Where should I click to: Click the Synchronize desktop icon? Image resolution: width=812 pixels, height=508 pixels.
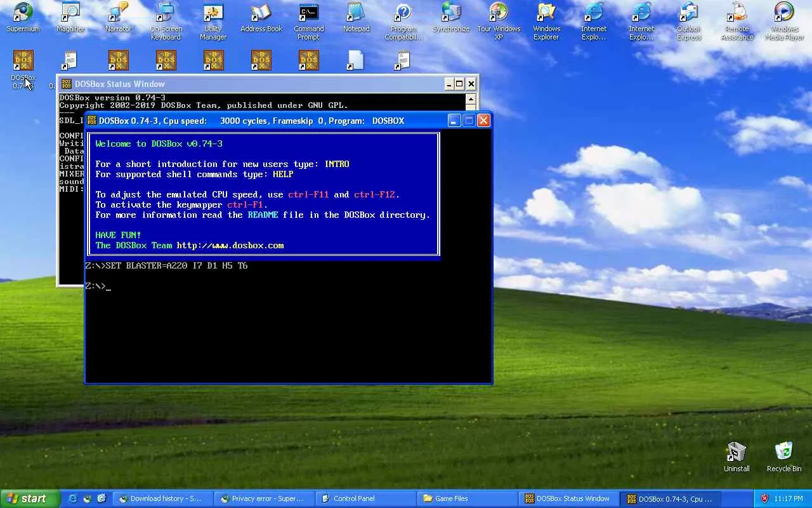coord(451,18)
